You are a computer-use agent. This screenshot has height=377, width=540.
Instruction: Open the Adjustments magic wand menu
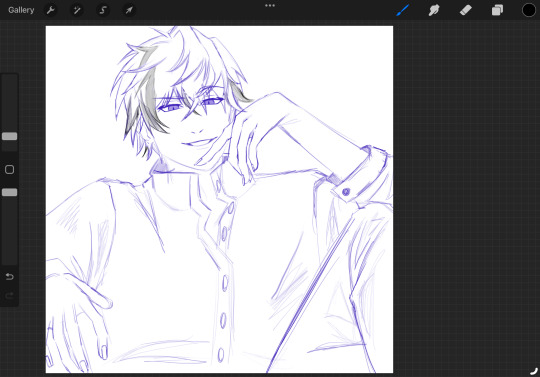(x=77, y=10)
